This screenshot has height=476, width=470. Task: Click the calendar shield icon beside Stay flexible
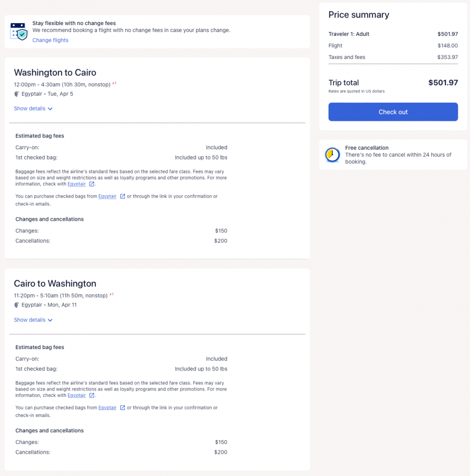[19, 31]
